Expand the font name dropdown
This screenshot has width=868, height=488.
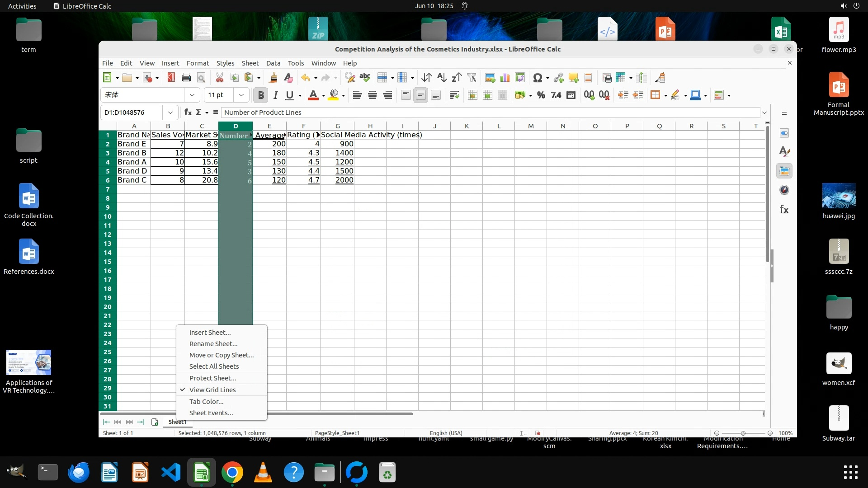(192, 95)
